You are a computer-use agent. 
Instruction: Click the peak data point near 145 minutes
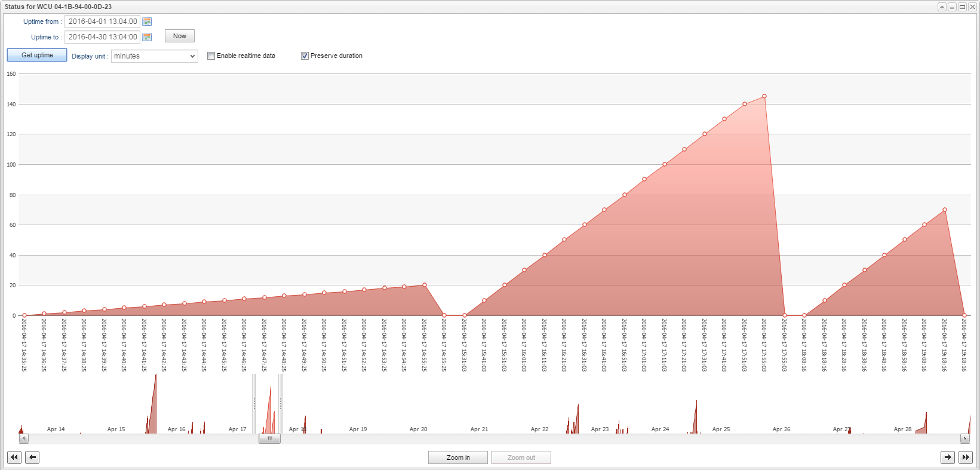pyautogui.click(x=764, y=96)
